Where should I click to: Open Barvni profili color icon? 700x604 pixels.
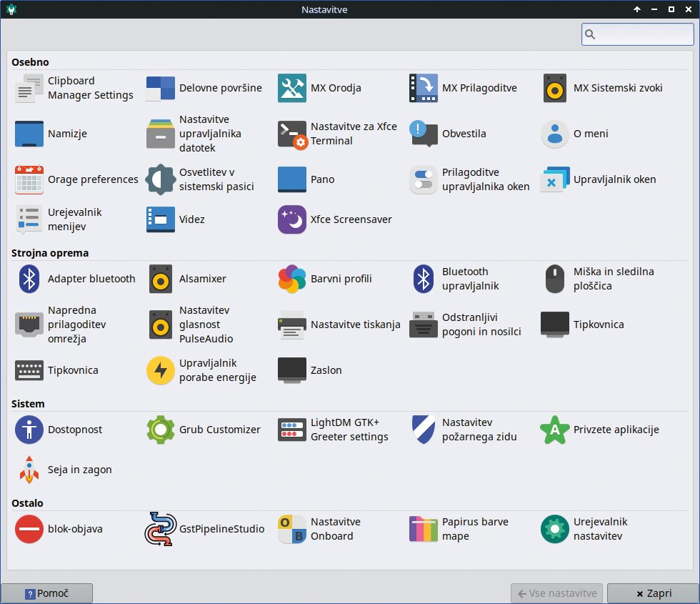[x=292, y=279]
